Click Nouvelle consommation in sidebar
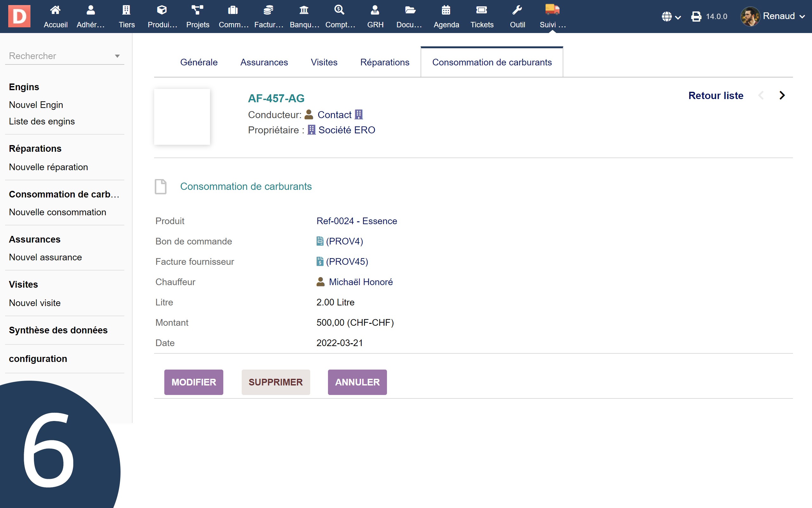 (57, 212)
